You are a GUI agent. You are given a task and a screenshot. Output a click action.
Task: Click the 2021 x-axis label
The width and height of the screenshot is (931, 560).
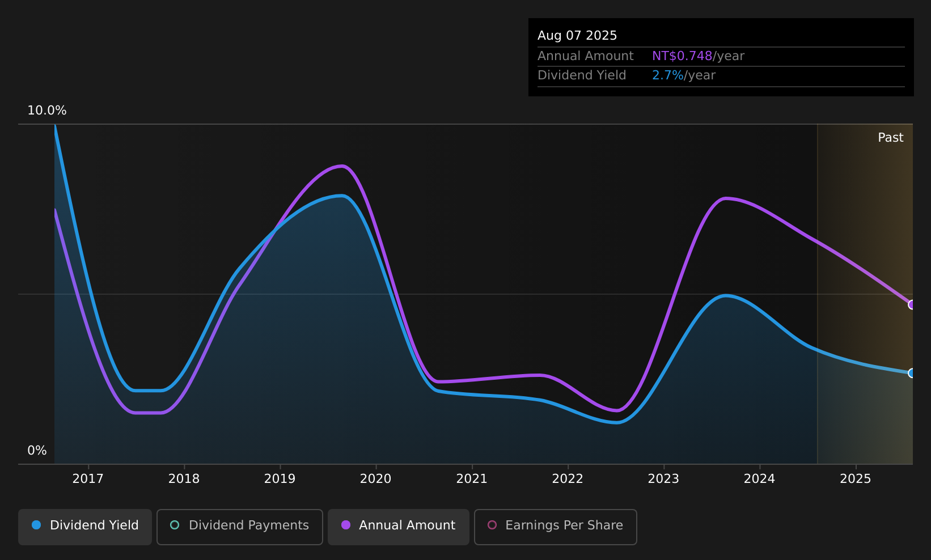(x=472, y=479)
